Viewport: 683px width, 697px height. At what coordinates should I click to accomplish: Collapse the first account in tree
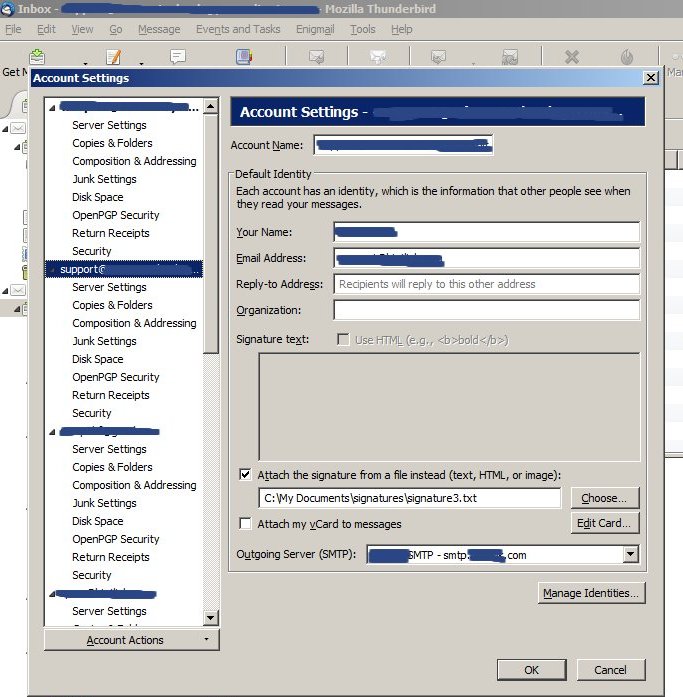[x=52, y=108]
